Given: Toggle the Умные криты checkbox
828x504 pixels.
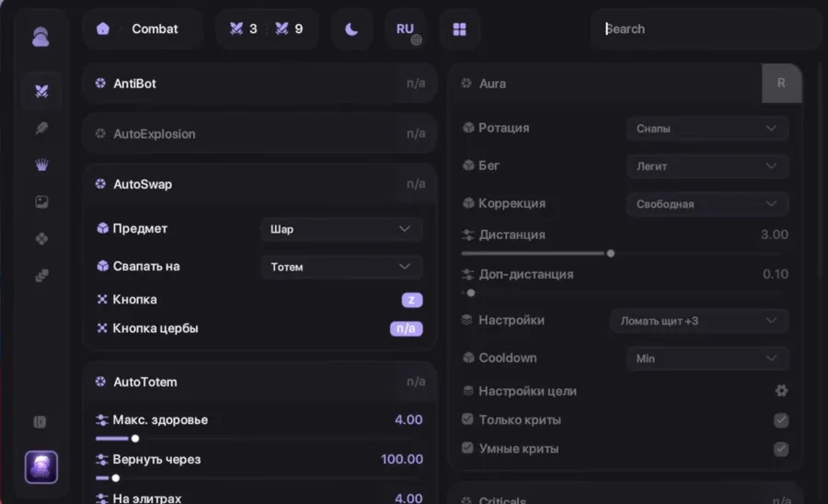Looking at the screenshot, I should coord(781,449).
